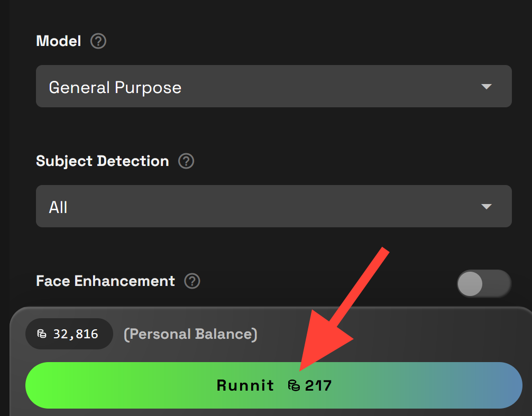The image size is (532, 416).
Task: Click the arrow on Subject Detection dropdown
Action: point(487,207)
